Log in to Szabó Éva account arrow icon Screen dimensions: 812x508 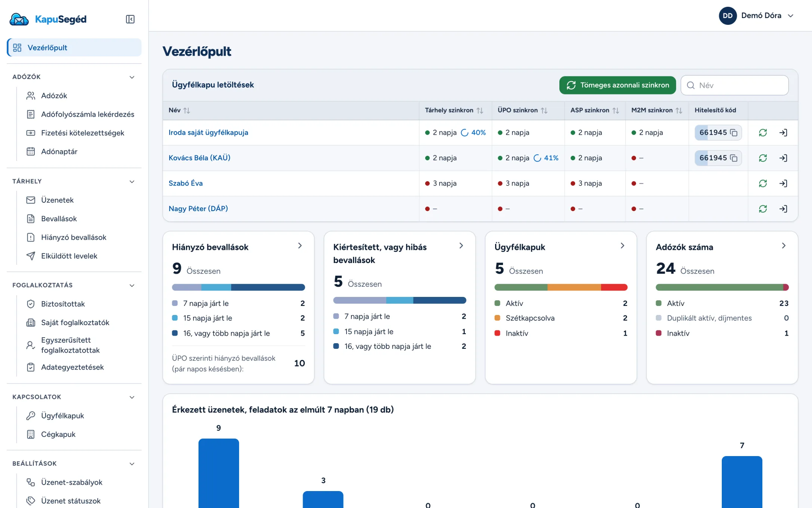click(x=783, y=183)
